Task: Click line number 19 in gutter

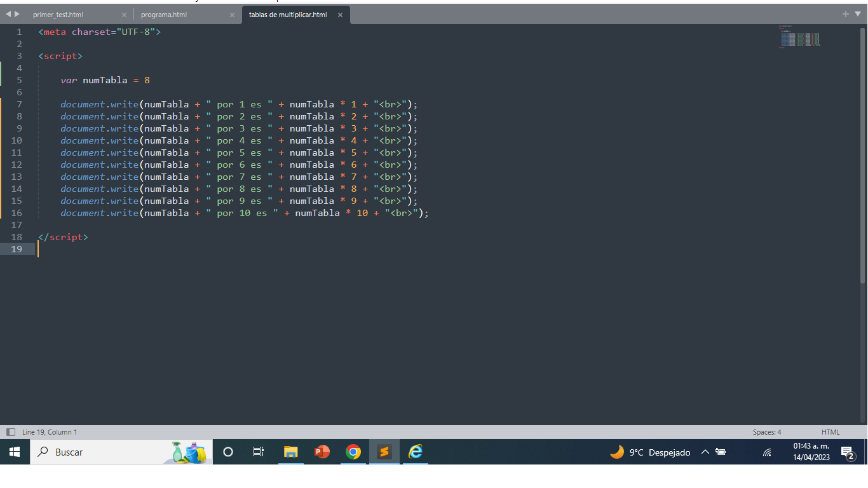Action: 17,249
